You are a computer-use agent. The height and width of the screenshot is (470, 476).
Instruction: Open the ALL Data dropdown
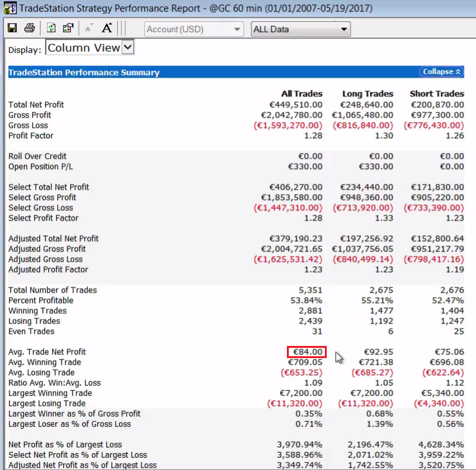point(300,29)
